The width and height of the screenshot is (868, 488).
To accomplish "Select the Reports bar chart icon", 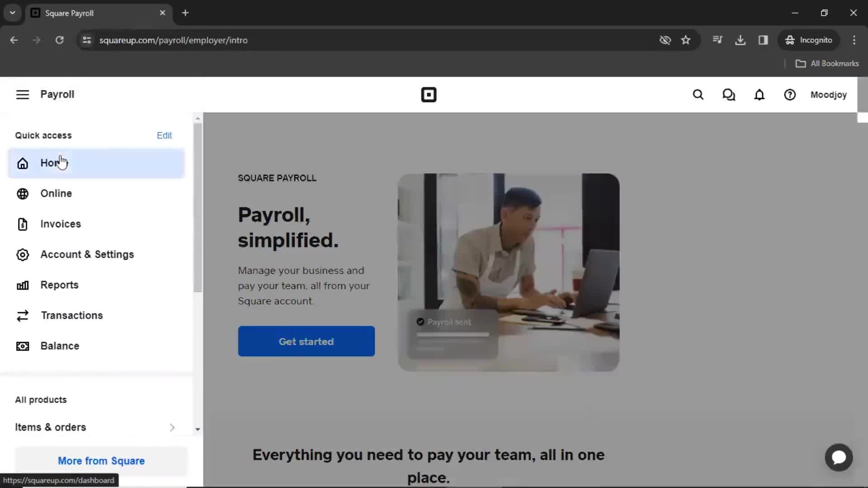I will pyautogui.click(x=23, y=285).
